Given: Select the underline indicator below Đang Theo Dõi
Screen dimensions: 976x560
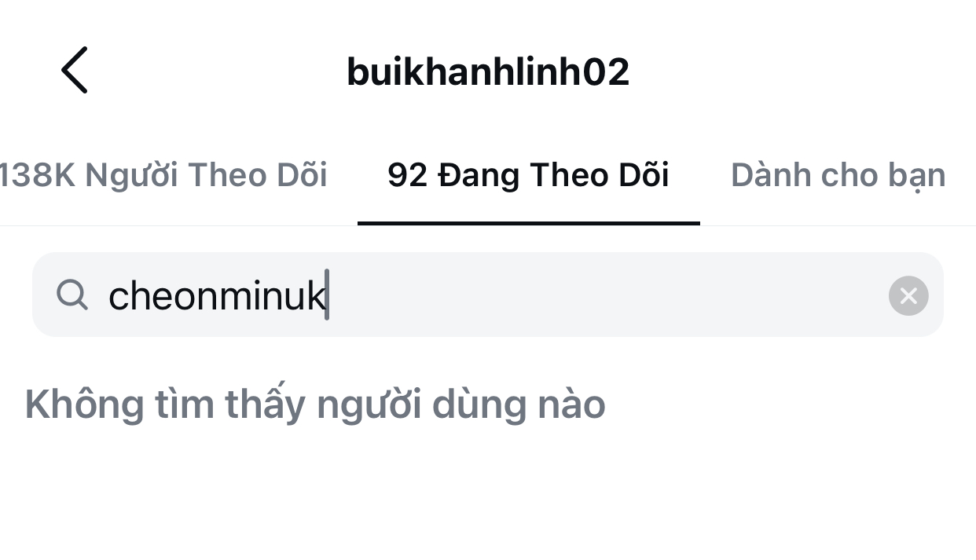Looking at the screenshot, I should [528, 225].
